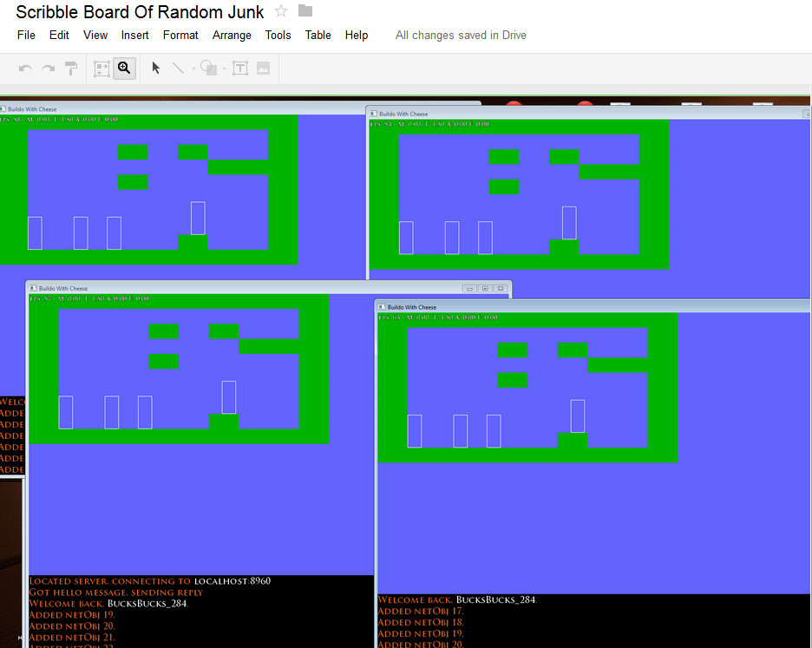Choose the Select arrow cursor tool
The image size is (812, 648).
click(x=156, y=69)
